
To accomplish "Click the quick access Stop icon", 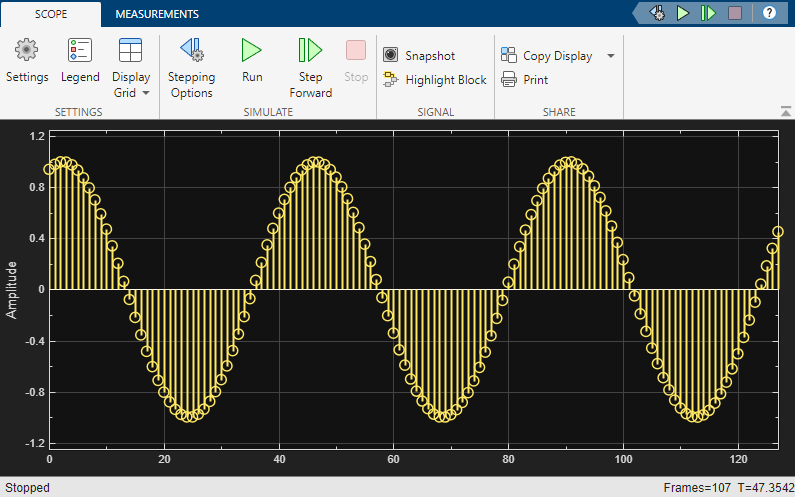I will point(735,13).
